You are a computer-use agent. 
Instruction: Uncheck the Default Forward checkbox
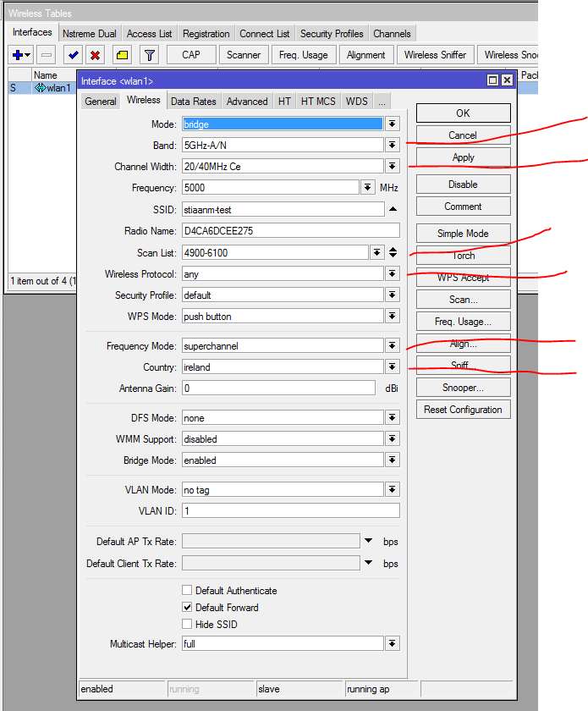(187, 608)
